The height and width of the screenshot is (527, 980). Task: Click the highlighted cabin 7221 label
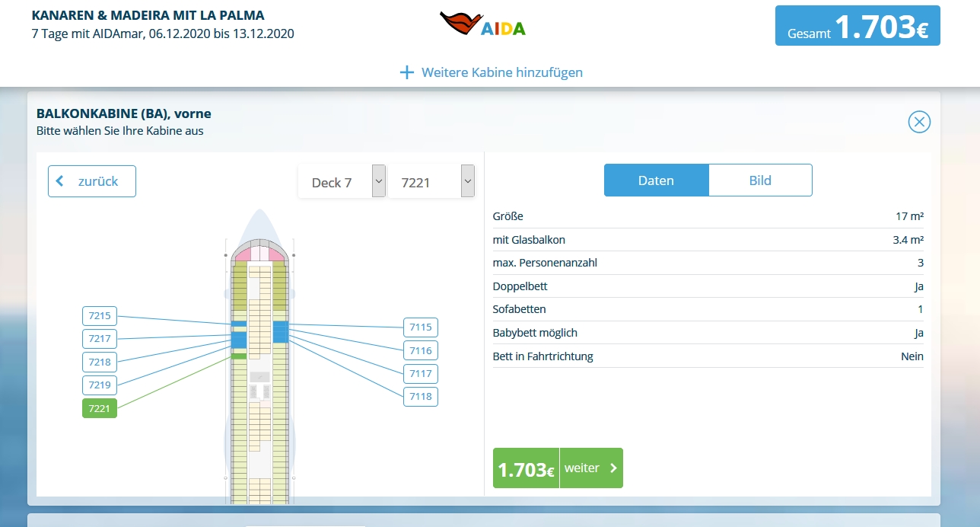100,408
